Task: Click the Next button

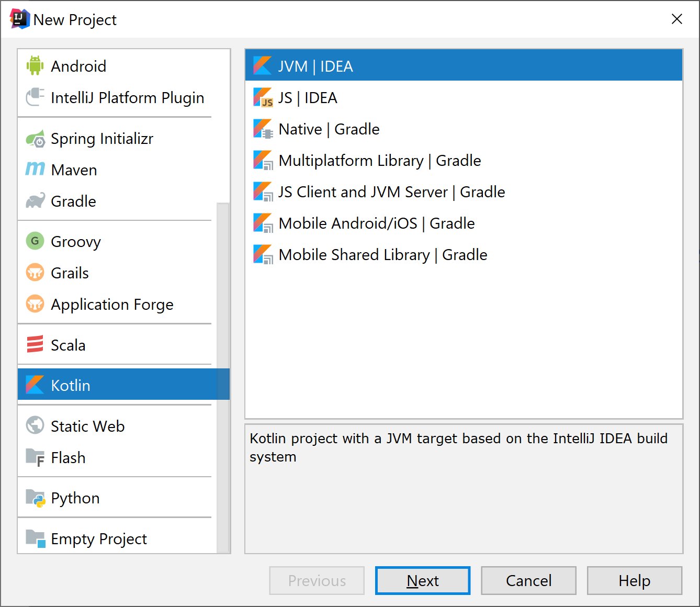Action: 422,580
